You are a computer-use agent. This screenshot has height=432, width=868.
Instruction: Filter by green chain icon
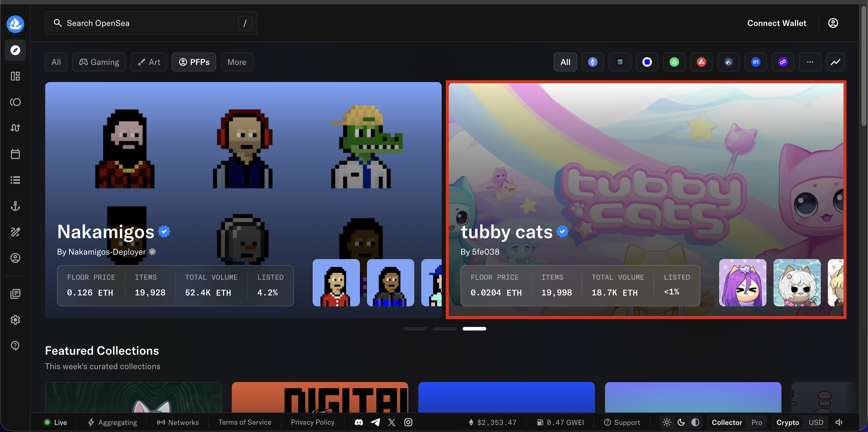tap(674, 62)
